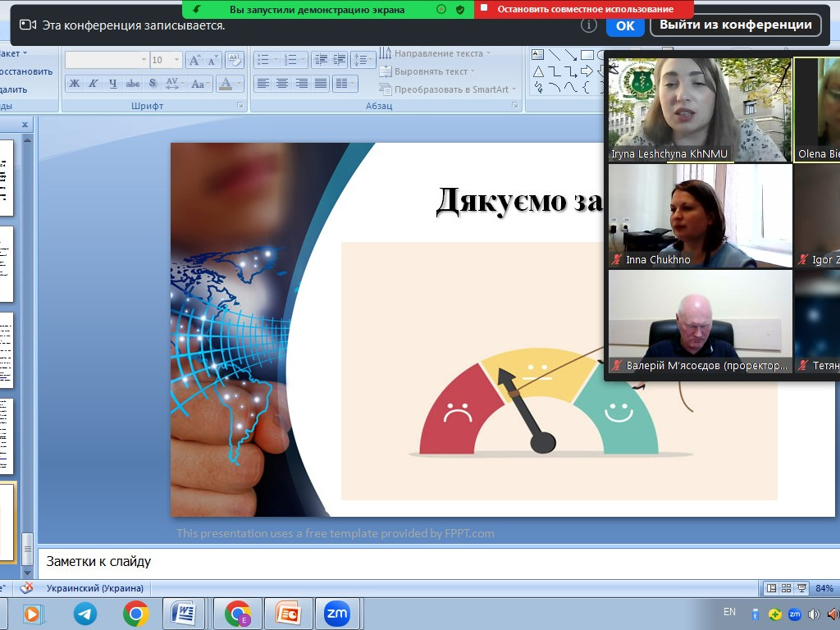This screenshot has width=840, height=630.
Task: Center the paragraph text
Action: pyautogui.click(x=282, y=84)
